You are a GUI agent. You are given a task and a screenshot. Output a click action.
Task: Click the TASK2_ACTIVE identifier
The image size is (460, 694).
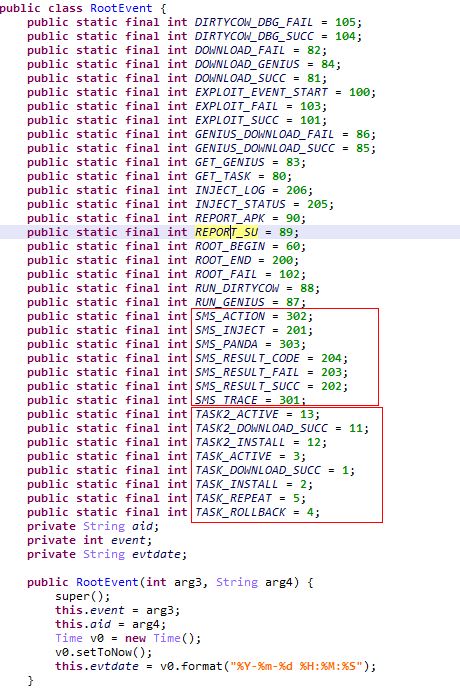pos(237,415)
